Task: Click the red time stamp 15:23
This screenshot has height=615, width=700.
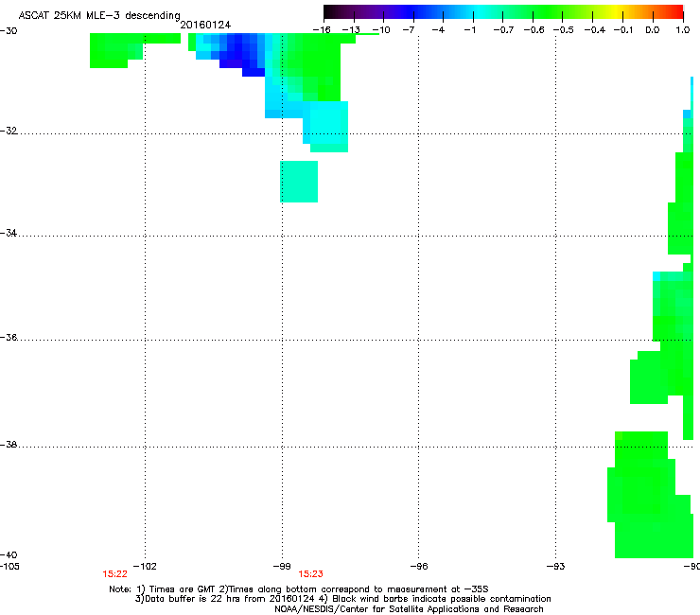Action: point(310,574)
